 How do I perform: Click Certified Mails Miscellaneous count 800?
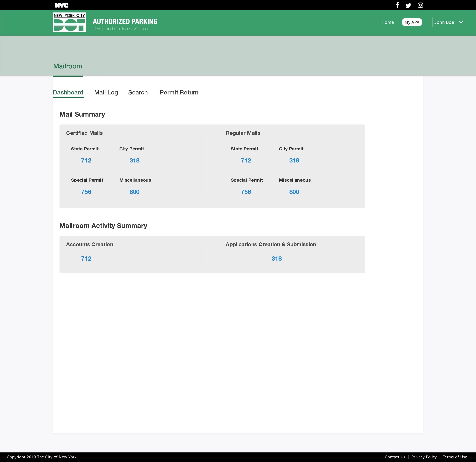tap(134, 192)
